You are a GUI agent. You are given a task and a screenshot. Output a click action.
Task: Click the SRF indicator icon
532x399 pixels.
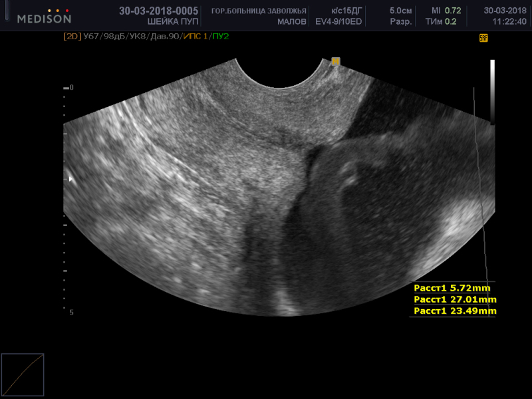click(483, 38)
